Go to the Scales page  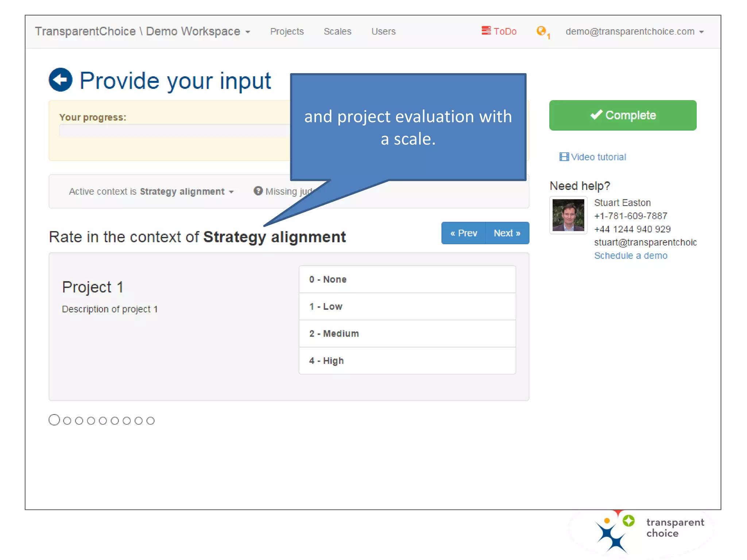[337, 32]
